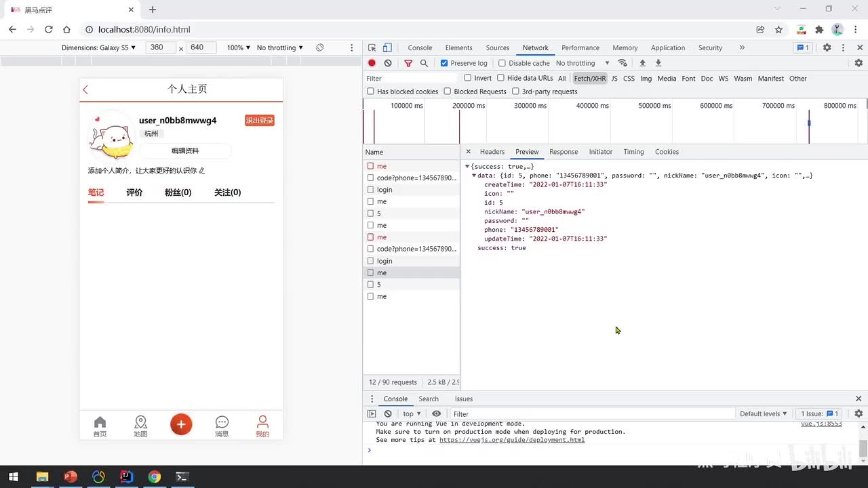Toggle the device toolbar icon
868x488 pixels.
pyautogui.click(x=387, y=47)
